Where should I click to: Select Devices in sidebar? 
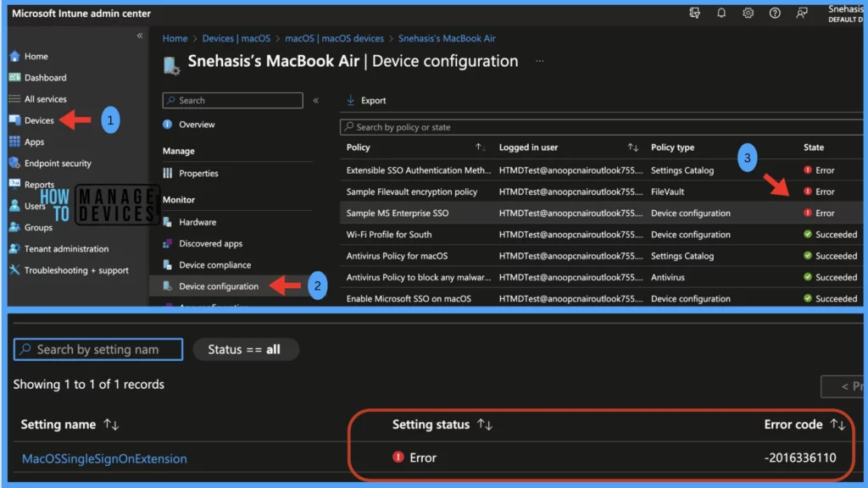pos(39,120)
